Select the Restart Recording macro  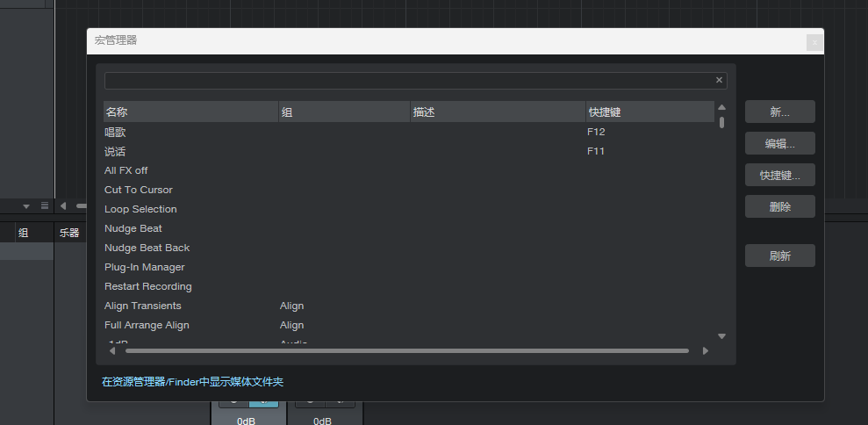point(408,286)
